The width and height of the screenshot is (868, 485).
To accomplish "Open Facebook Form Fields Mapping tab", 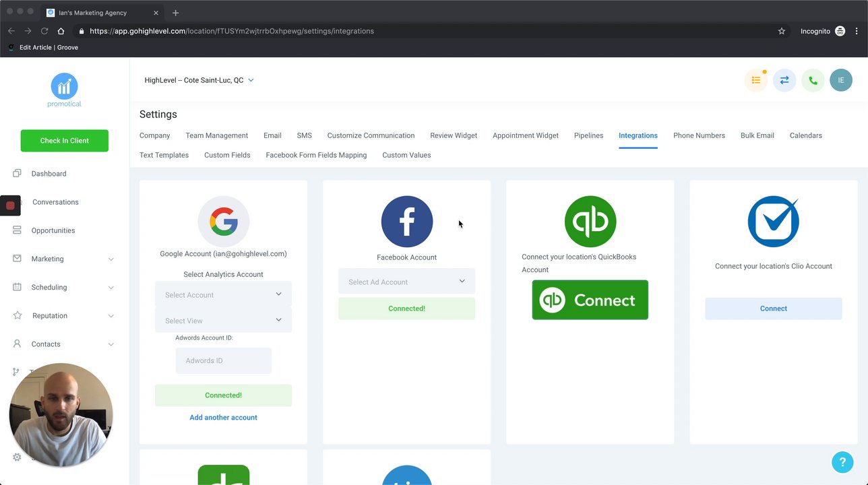I will click(x=316, y=155).
